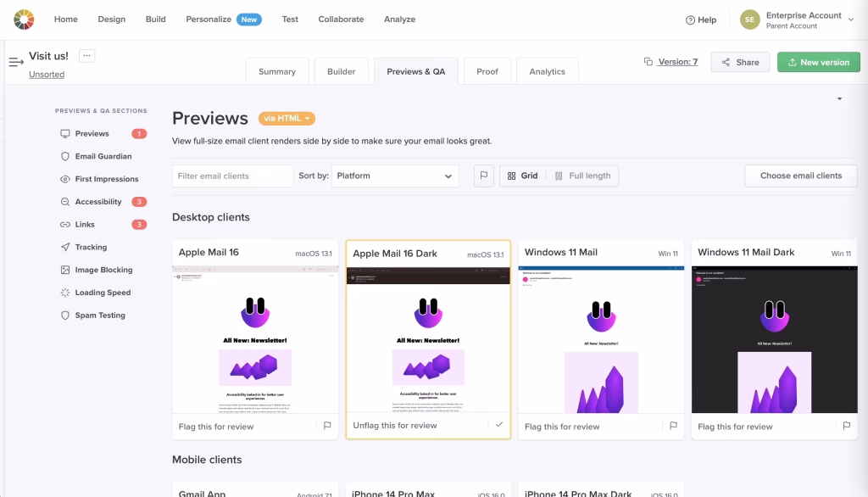
Task: Toggle the sidebar menu arrow icon
Action: coord(16,62)
